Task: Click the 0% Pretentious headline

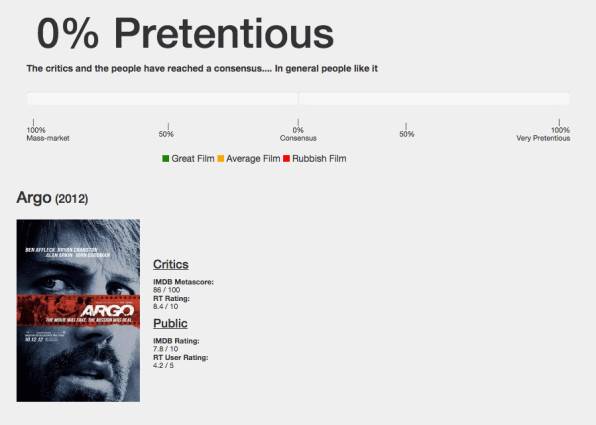Action: coord(185,33)
